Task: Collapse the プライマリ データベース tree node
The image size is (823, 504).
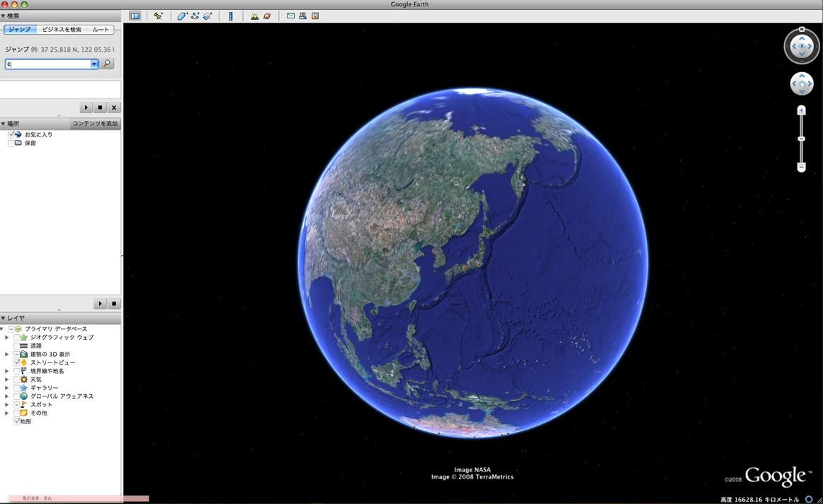Action: point(2,329)
